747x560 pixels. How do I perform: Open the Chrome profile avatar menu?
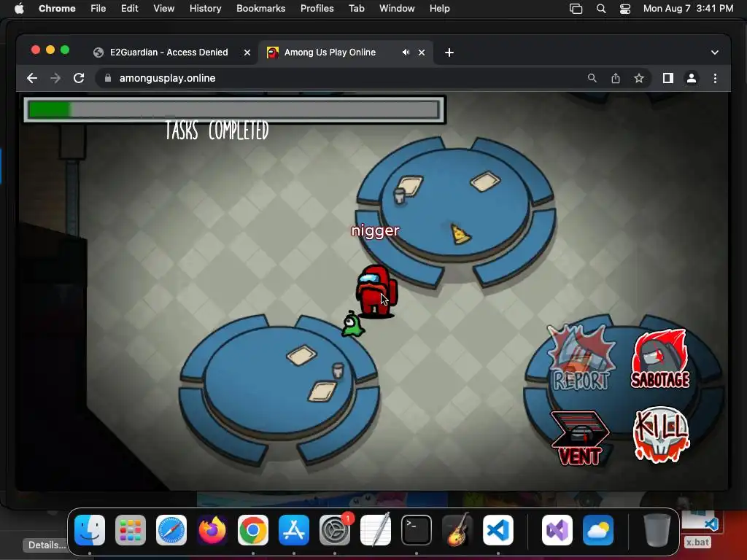[692, 78]
